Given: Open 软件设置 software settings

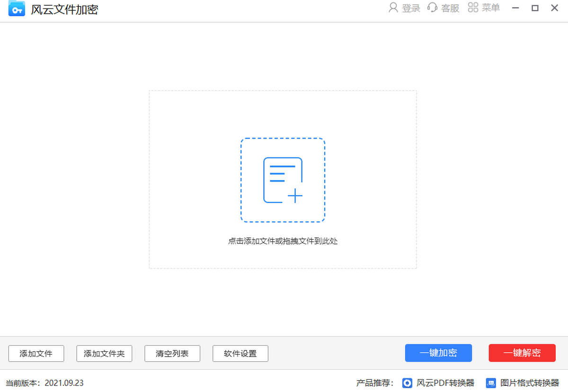Looking at the screenshot, I should (240, 353).
